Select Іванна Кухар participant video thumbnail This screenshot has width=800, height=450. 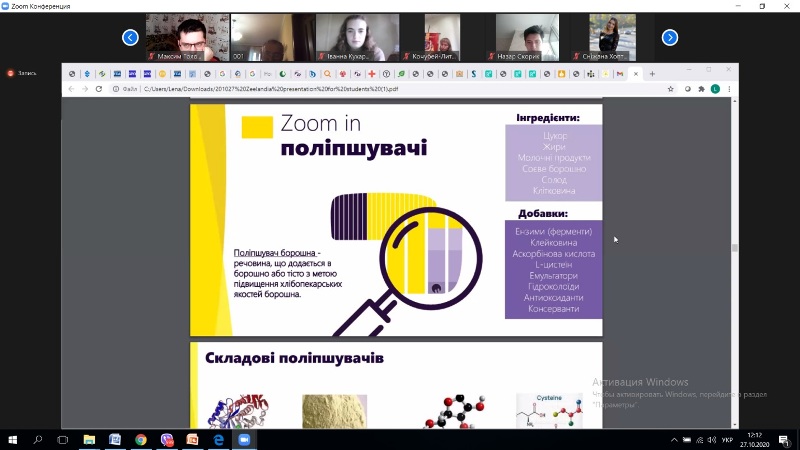(358, 37)
